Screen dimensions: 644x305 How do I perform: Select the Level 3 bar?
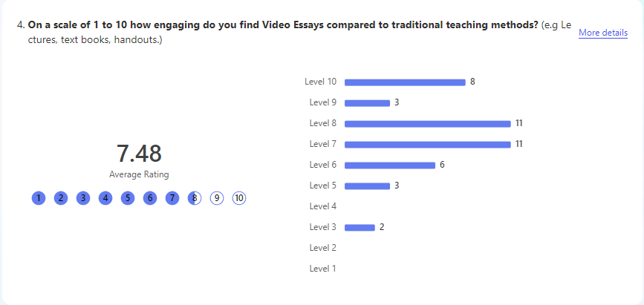tap(360, 227)
